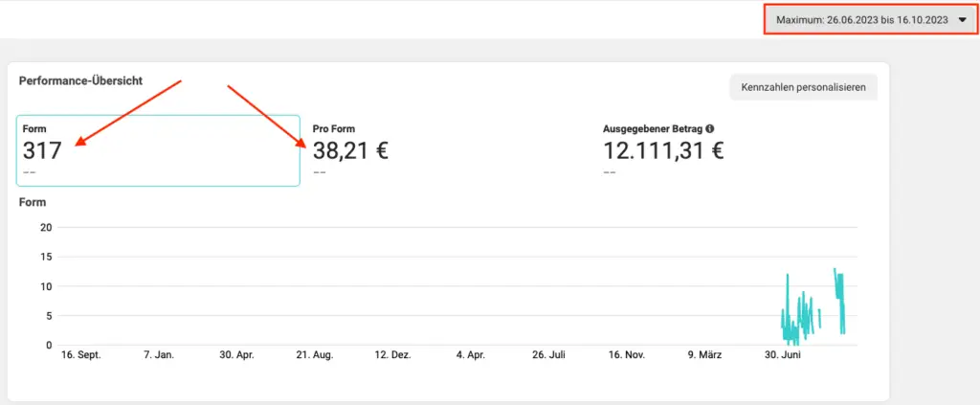Click the 9. März axis label
This screenshot has height=405, width=980.
(x=705, y=355)
